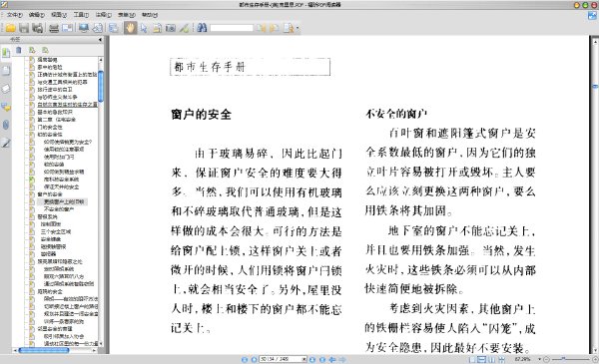The width and height of the screenshot is (599, 364).
Task: Show the Comments sidebar tab
Action: click(x=6, y=108)
